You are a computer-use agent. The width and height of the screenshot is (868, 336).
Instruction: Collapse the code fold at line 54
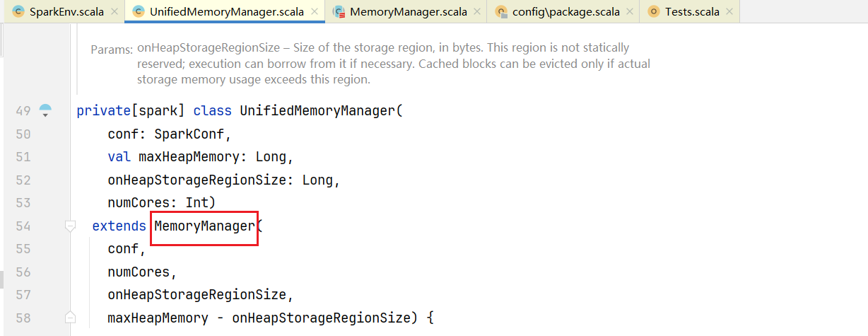(70, 226)
